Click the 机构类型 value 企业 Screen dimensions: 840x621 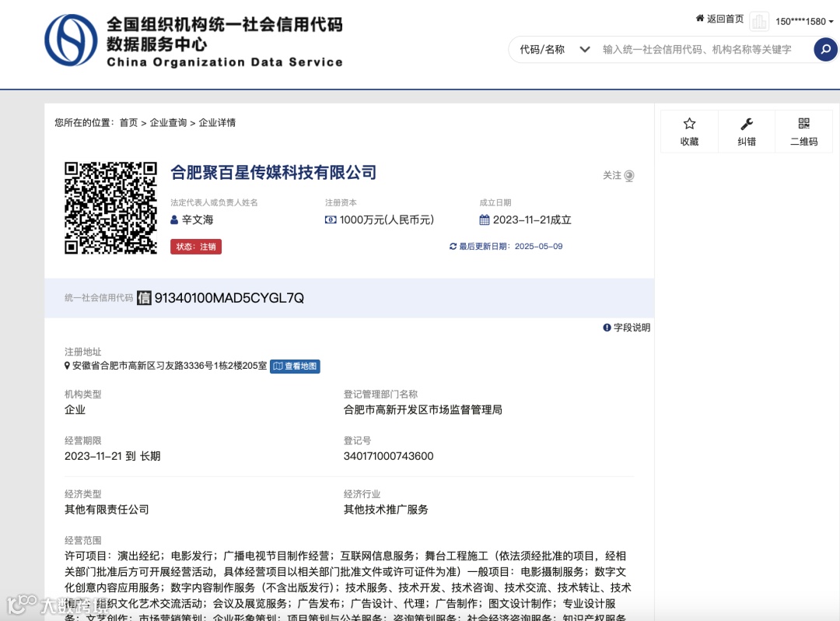coord(75,410)
